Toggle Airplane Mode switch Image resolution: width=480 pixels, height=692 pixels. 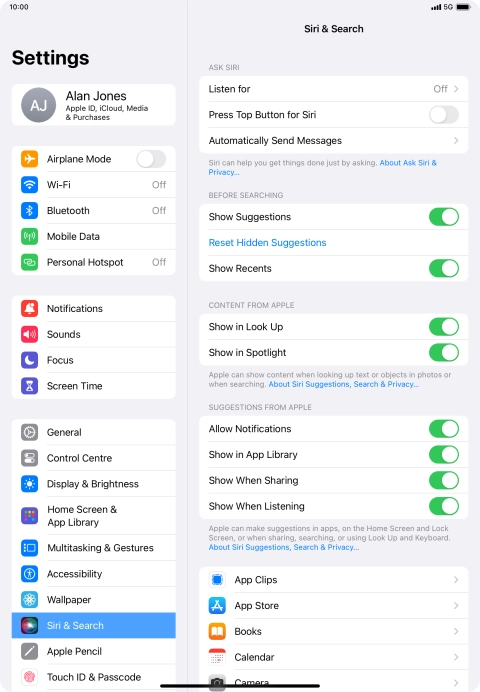tap(151, 159)
